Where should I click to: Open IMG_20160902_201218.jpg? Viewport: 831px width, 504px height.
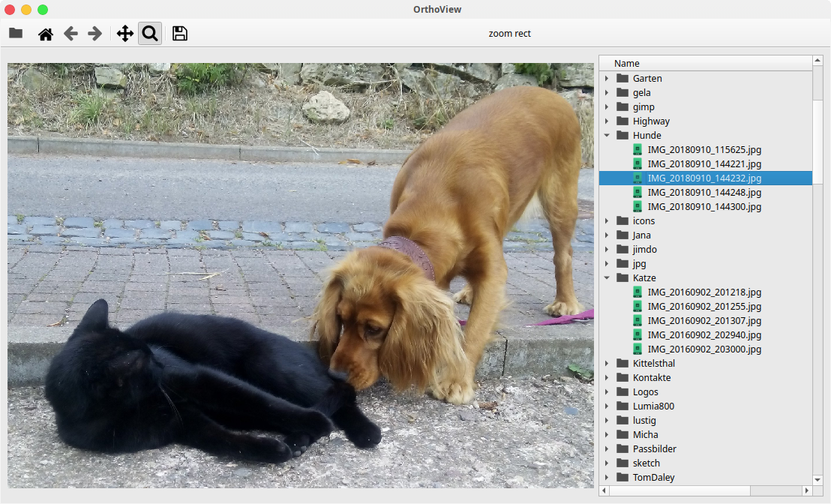[x=704, y=292]
